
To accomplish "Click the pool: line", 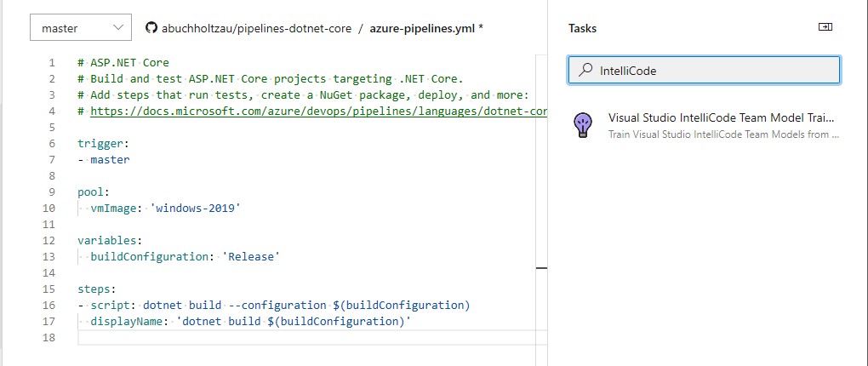I will (x=94, y=192).
